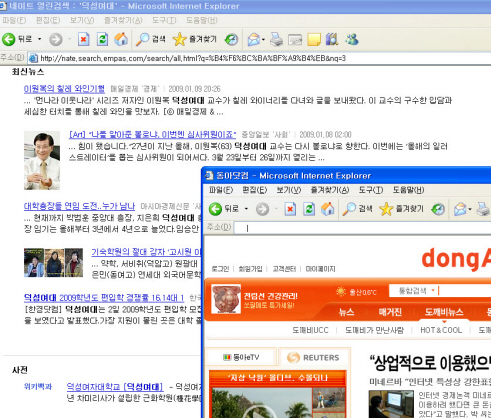The width and height of the screenshot is (491, 418).
Task: Click the professor photo thumbnail in news results
Action: pyautogui.click(x=42, y=161)
